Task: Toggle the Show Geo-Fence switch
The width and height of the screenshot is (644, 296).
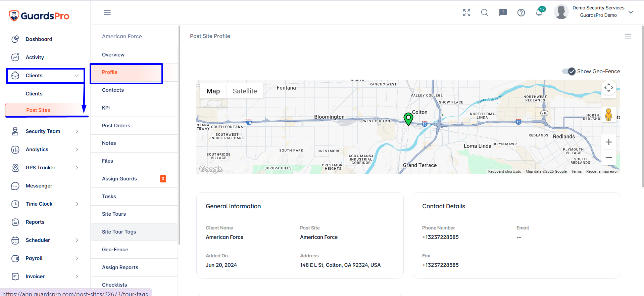Action: click(569, 71)
